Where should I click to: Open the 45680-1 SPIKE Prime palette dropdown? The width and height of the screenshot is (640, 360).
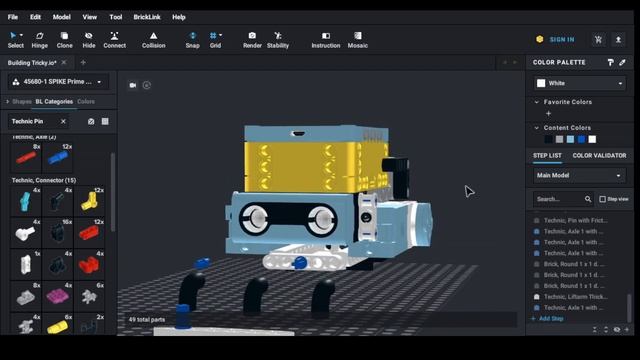[x=58, y=82]
